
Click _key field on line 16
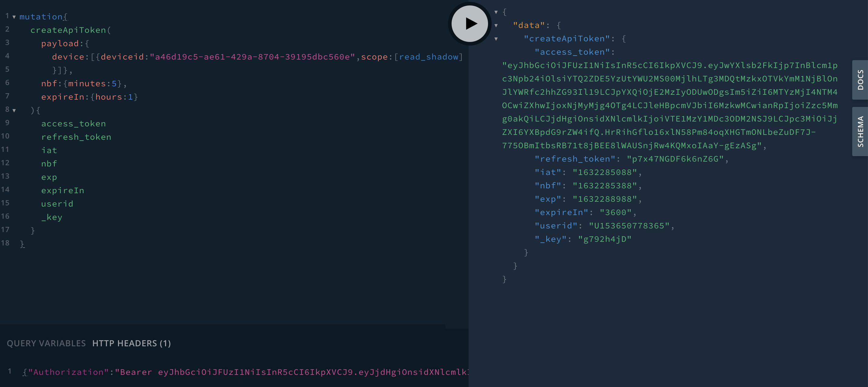[52, 217]
